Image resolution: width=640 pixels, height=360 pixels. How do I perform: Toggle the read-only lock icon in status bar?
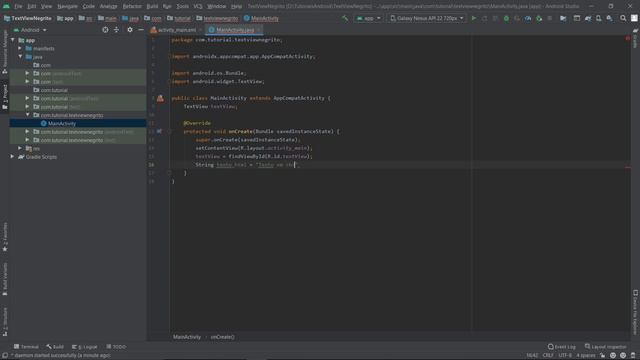602,356
